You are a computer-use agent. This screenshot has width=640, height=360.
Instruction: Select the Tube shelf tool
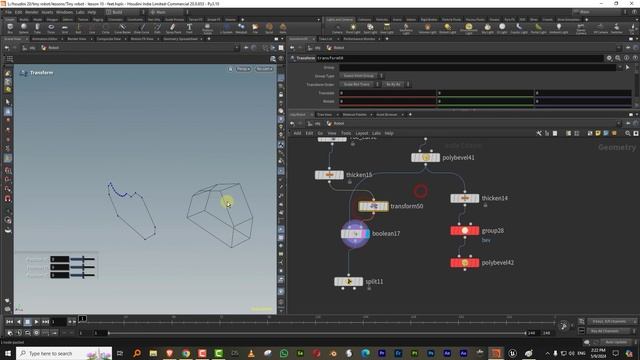click(37, 28)
